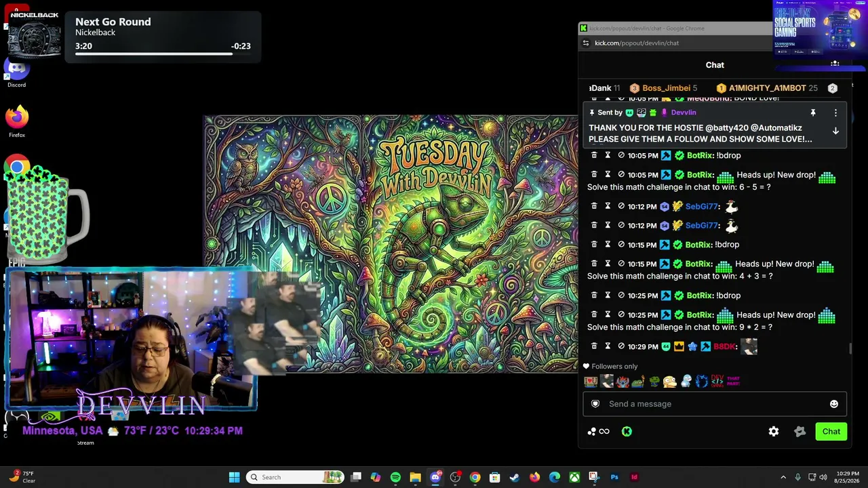The width and height of the screenshot is (868, 488).
Task: Insert the DEV GANG emote
Action: click(717, 382)
